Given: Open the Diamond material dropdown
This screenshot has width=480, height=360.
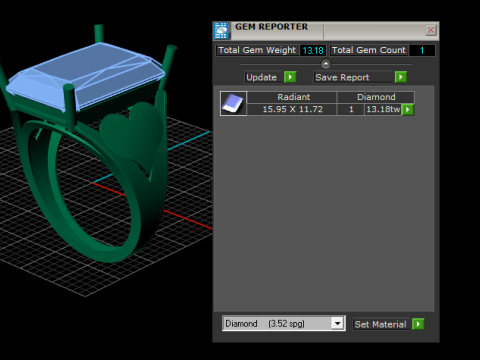Looking at the screenshot, I should 337,323.
